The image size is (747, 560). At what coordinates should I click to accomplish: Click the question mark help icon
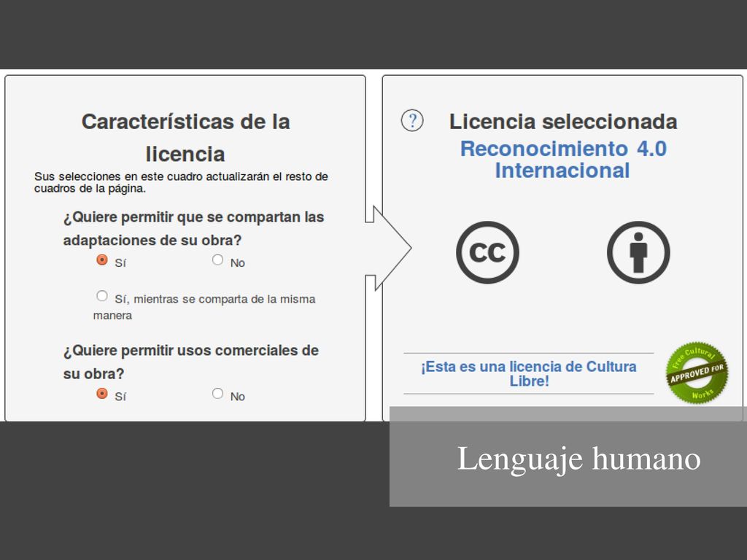coord(412,120)
